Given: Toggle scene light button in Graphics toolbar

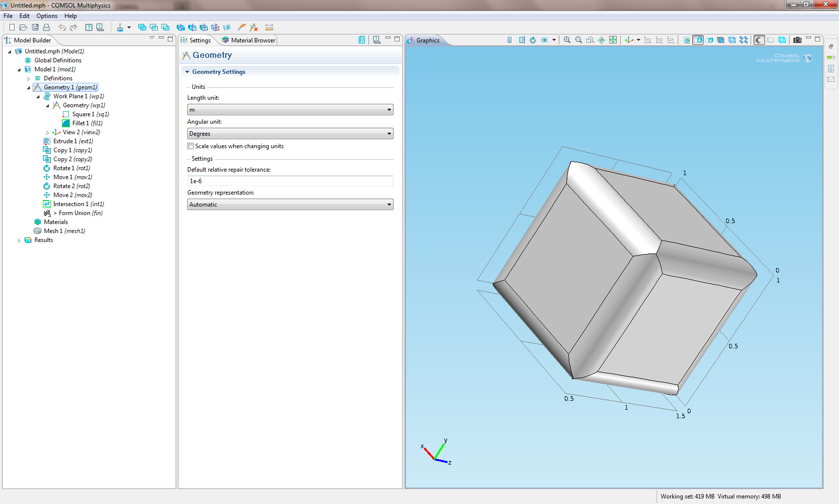Looking at the screenshot, I should pyautogui.click(x=759, y=40).
